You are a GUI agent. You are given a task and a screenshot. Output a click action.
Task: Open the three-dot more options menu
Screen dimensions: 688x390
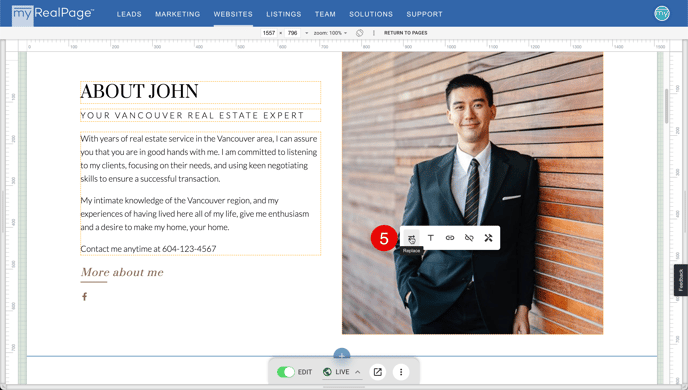[x=401, y=372]
